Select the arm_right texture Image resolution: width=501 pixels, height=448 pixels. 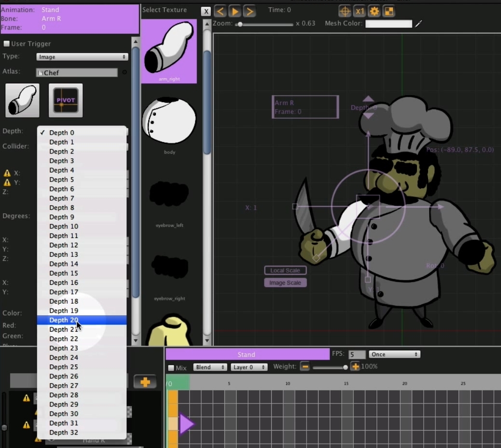pyautogui.click(x=169, y=51)
